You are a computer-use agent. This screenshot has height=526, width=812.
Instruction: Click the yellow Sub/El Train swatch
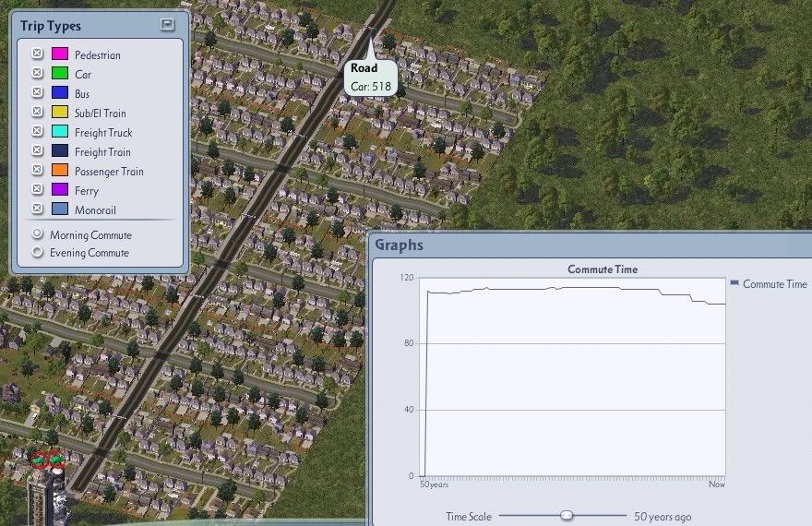click(x=60, y=112)
